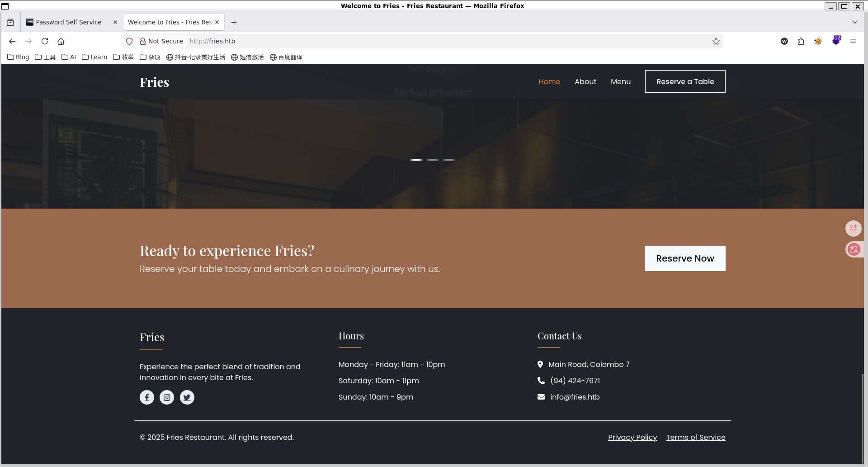868x467 pixels.
Task: Click the Twitter bird icon
Action: pos(187,397)
